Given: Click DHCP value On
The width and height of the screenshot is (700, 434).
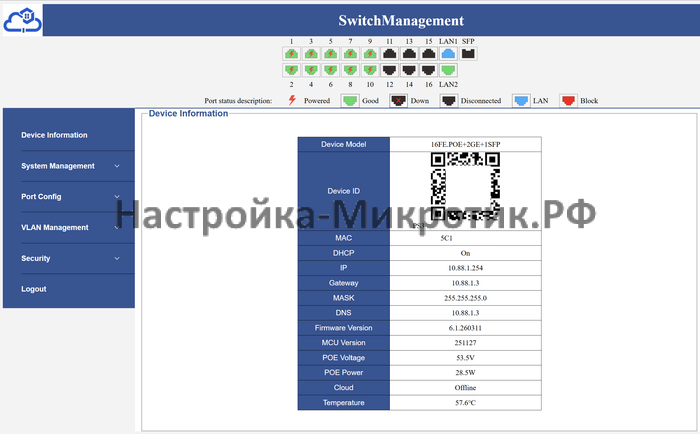Looking at the screenshot, I should point(465,253).
